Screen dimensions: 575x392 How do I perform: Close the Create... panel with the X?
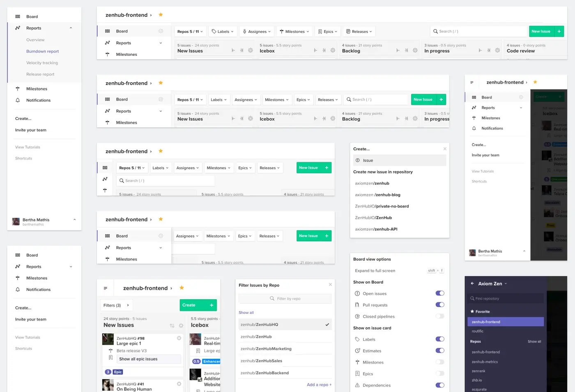click(445, 149)
